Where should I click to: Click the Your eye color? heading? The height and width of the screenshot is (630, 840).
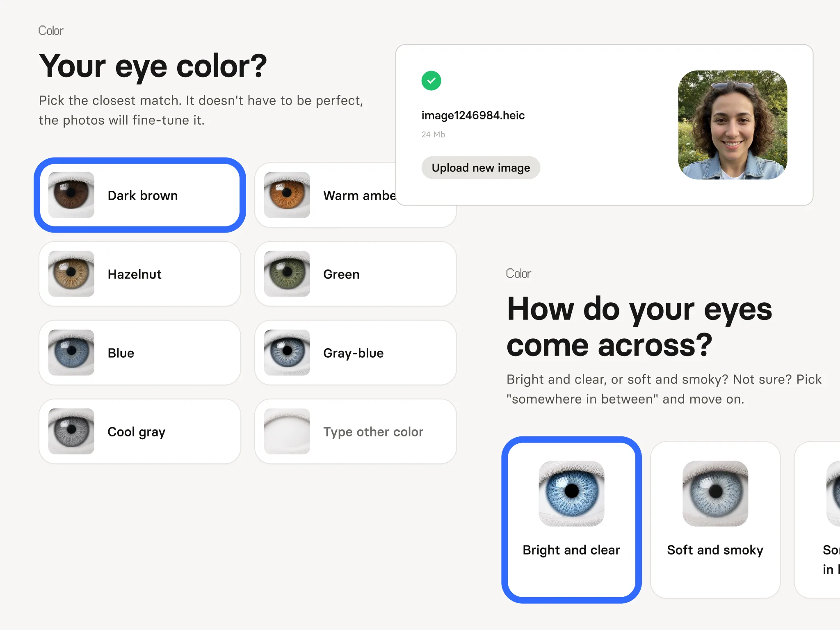coord(153,66)
